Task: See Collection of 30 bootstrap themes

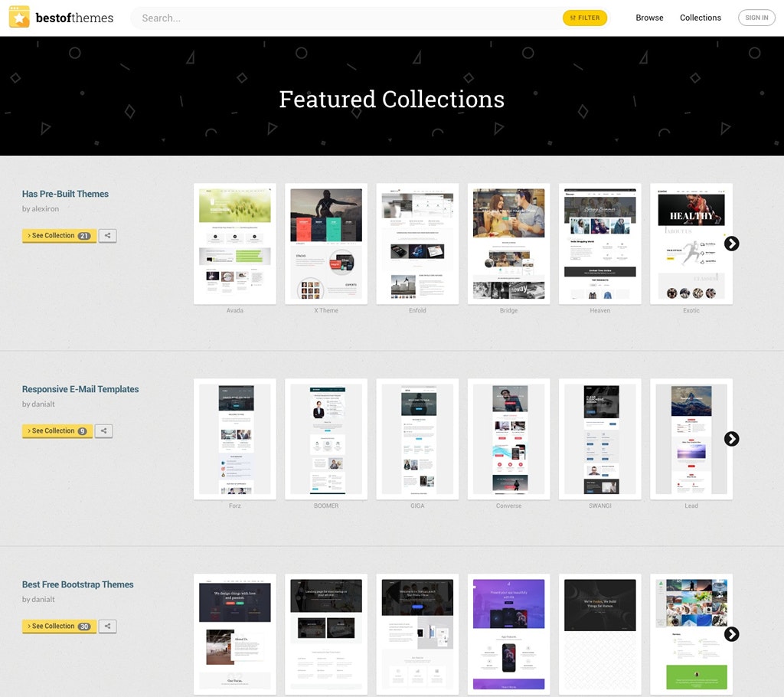Action: coord(60,626)
